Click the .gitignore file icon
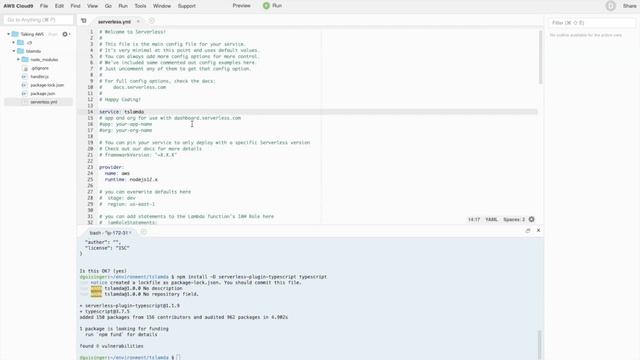The image size is (640, 360). (x=25, y=68)
